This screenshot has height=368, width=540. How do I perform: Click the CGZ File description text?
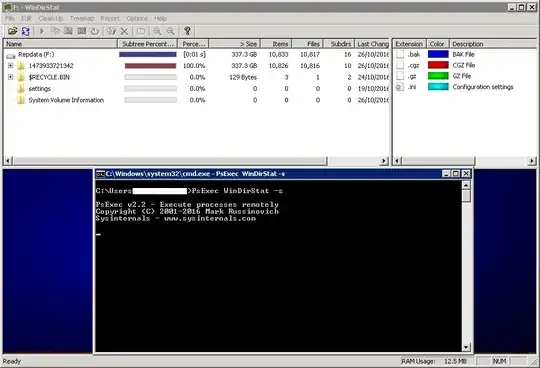click(464, 65)
